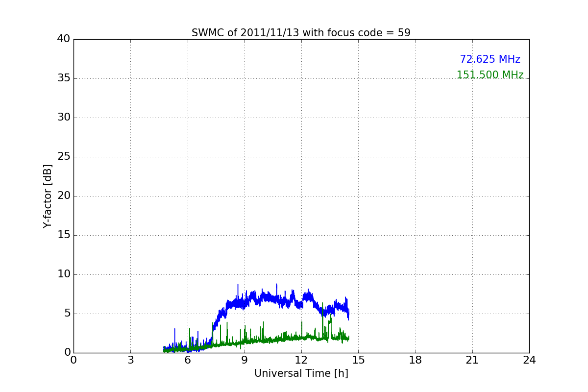Click the 'Universal Time [h]' axis label

tap(301, 373)
